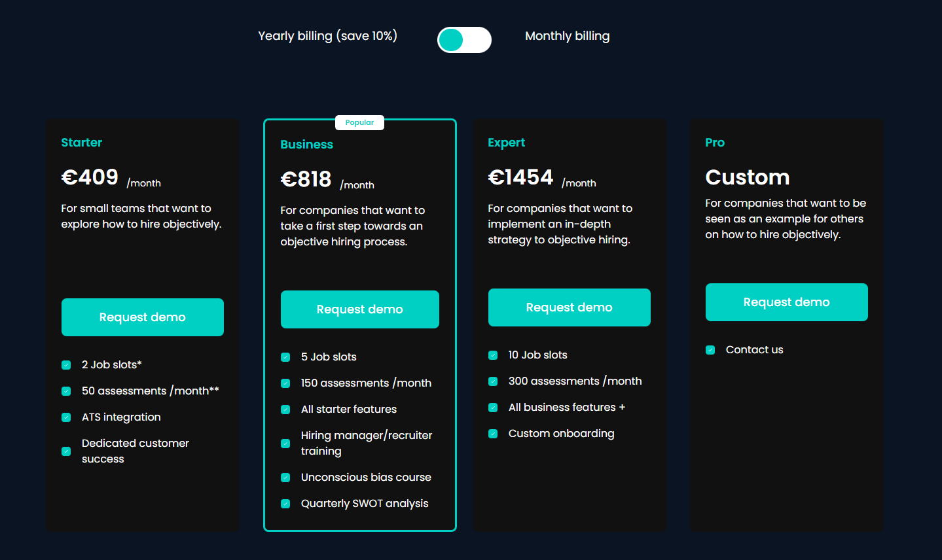Select the Monthly billing label

567,36
